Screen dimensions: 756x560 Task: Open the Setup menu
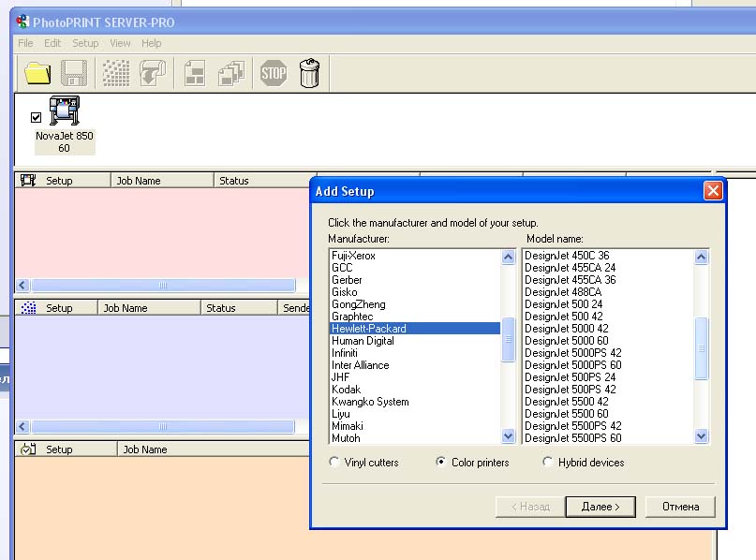pyautogui.click(x=85, y=43)
